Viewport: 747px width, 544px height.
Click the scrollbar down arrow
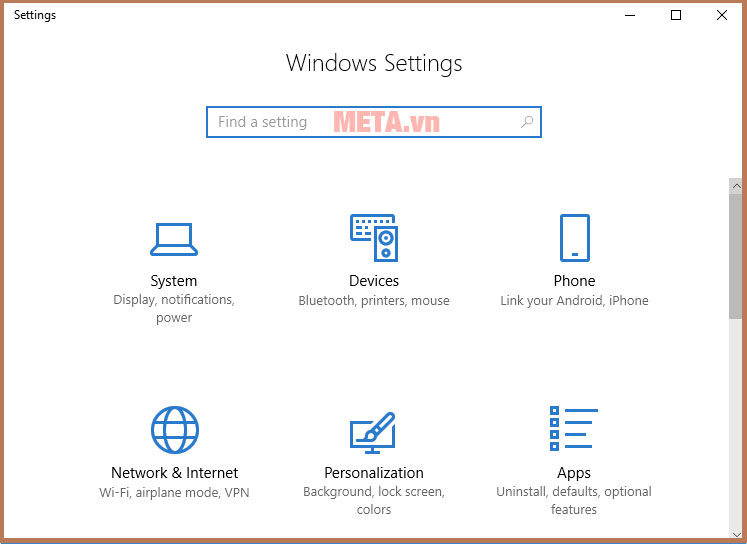click(x=737, y=534)
